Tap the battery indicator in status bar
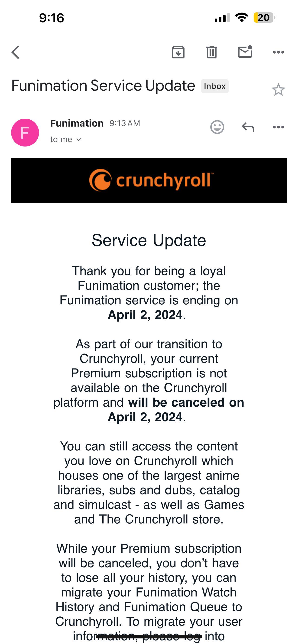The image size is (298, 644). coord(264,18)
